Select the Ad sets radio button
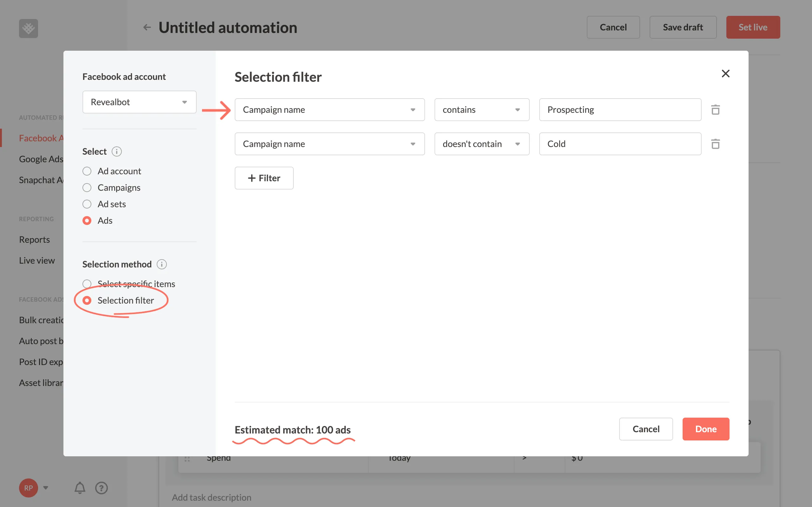 (87, 204)
